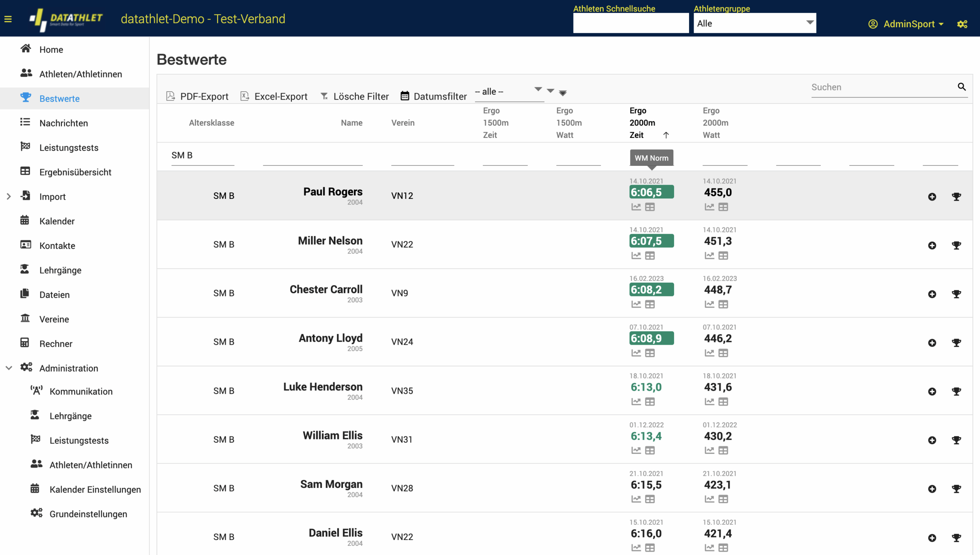The width and height of the screenshot is (980, 555).
Task: Add a new best value for Paul Rogers
Action: 932,196
